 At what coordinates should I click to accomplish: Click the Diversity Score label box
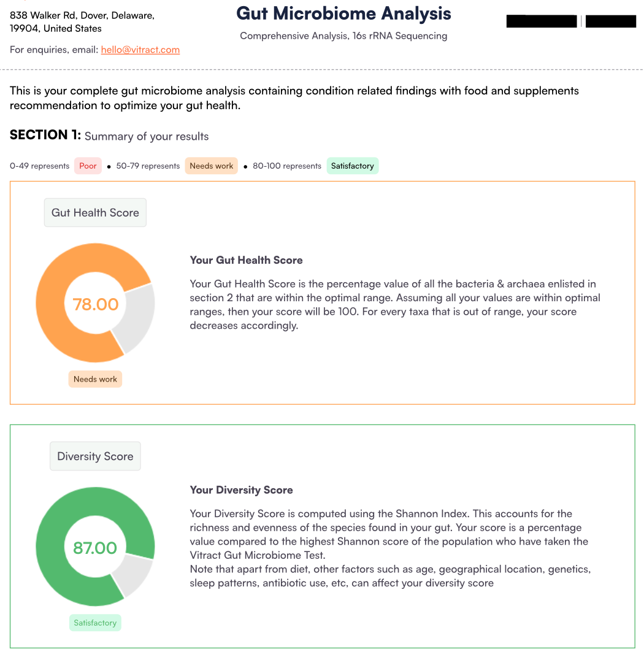point(95,456)
